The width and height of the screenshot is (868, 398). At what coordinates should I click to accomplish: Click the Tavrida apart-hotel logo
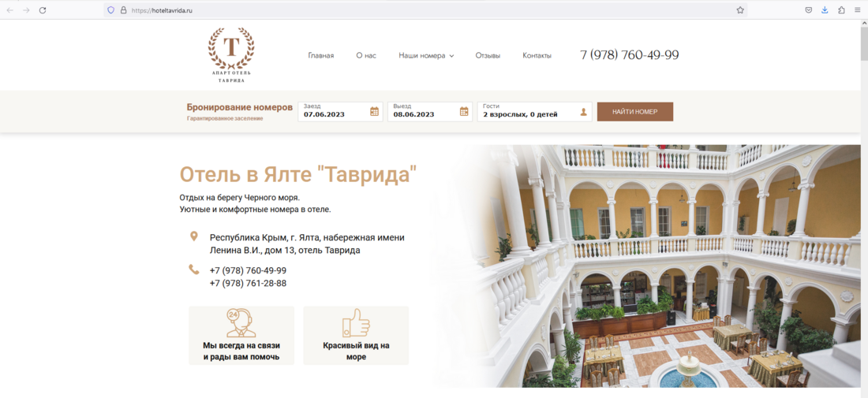[231, 55]
